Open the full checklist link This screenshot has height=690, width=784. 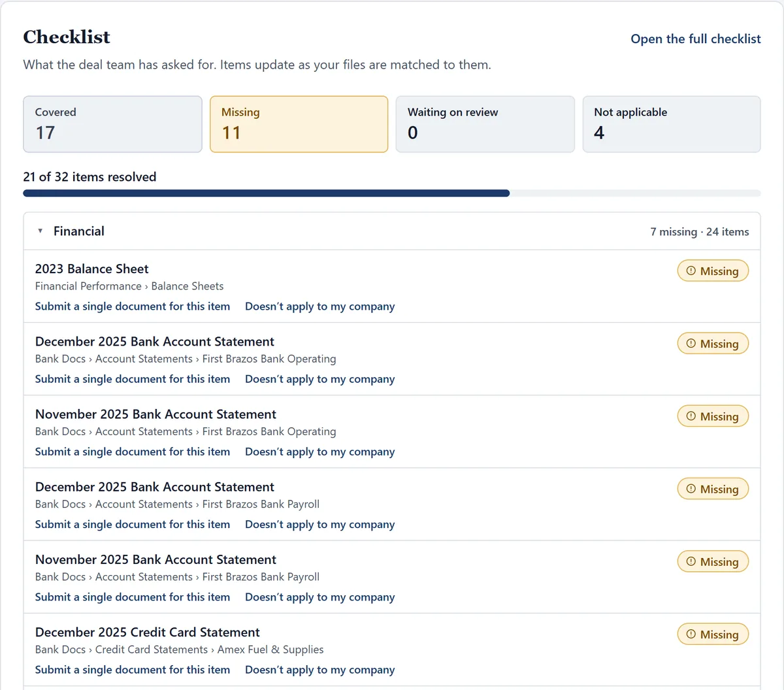(695, 39)
